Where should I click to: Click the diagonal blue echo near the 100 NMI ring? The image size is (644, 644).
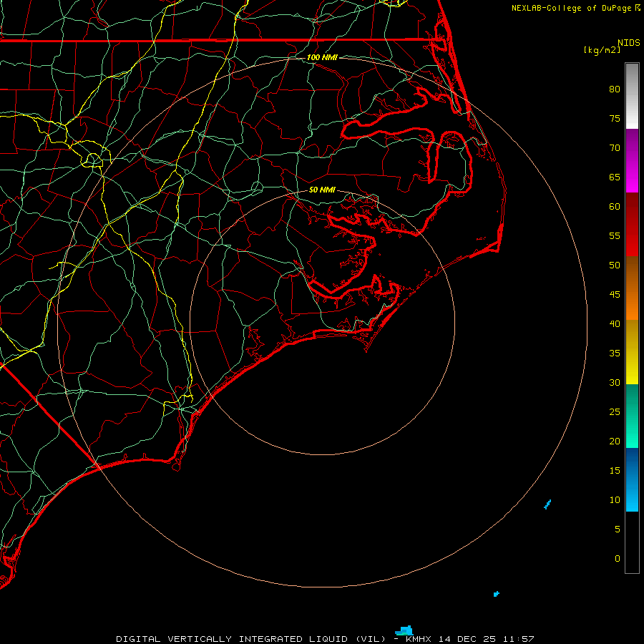(547, 504)
